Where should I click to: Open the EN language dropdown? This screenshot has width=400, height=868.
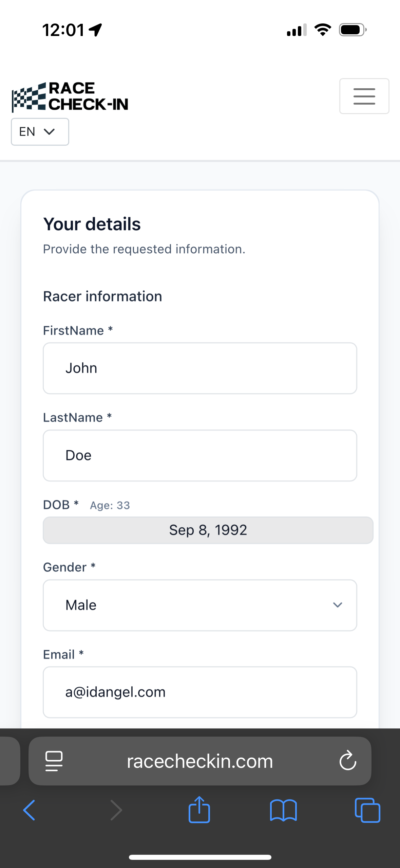(40, 132)
